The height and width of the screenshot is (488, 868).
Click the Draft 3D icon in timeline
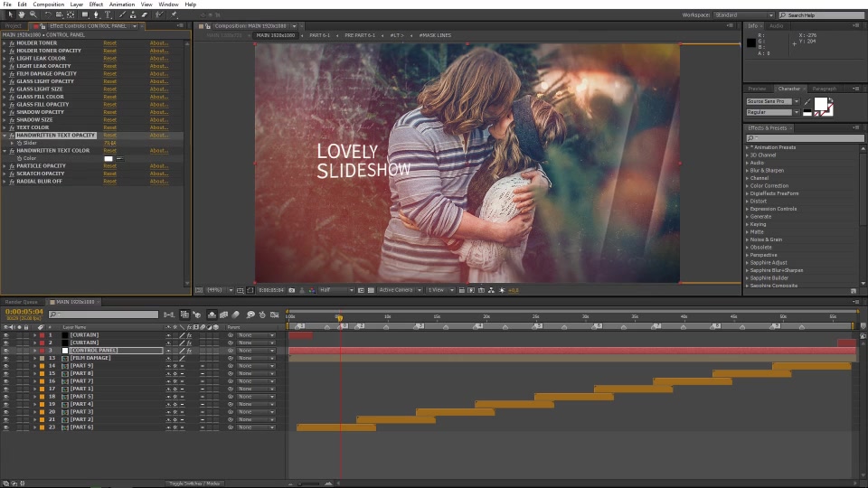pyautogui.click(x=196, y=314)
